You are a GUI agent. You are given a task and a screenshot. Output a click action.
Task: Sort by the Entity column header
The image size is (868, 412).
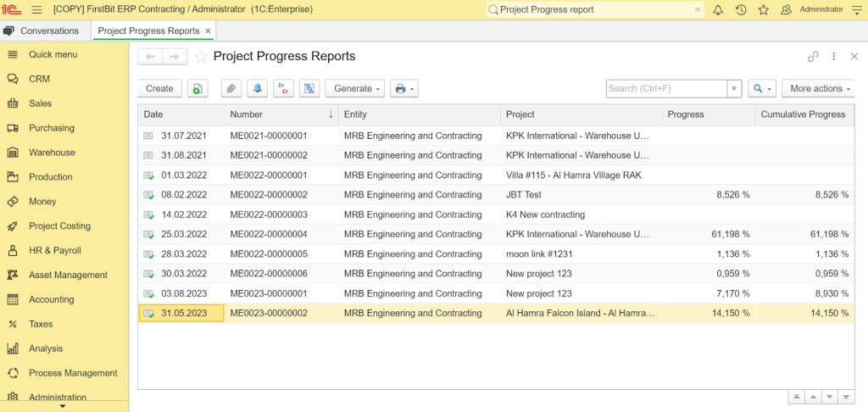[x=419, y=114]
